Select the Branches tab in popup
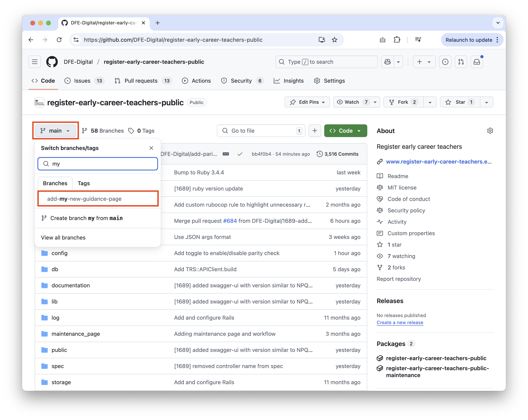Screen dimensions: 528x420 (55, 183)
